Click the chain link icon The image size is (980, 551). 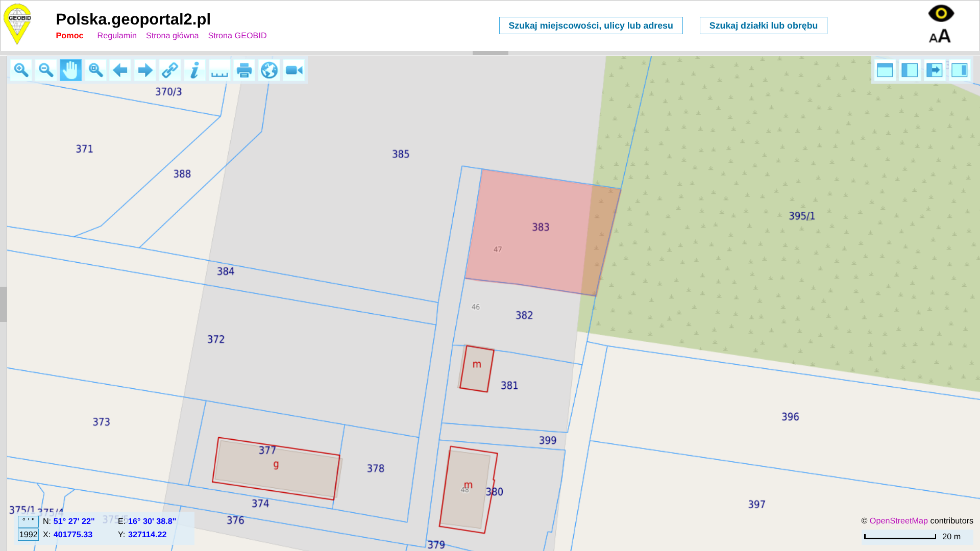click(170, 70)
